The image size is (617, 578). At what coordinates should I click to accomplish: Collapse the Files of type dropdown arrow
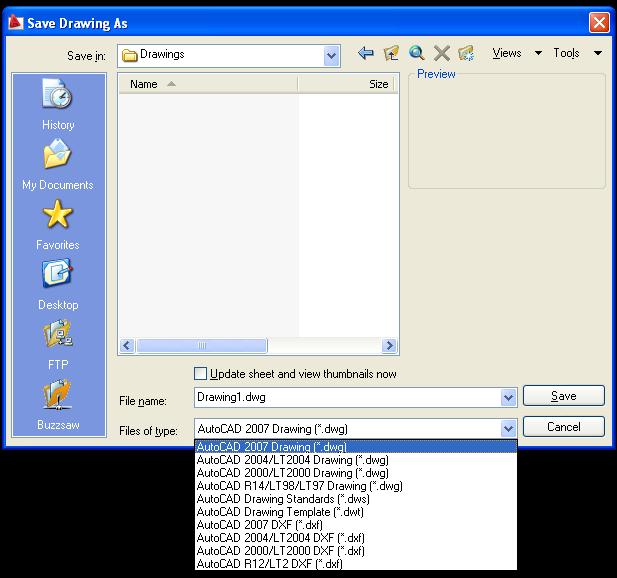pos(508,428)
